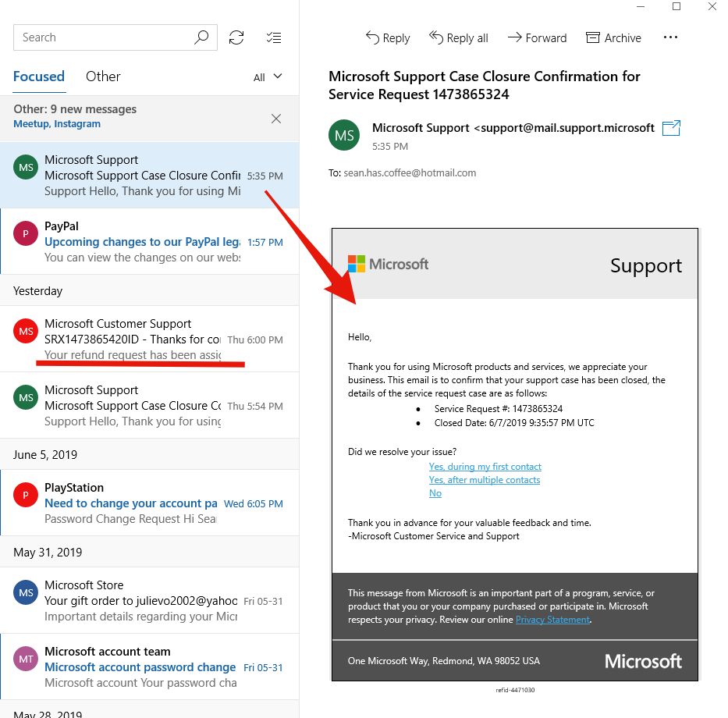Click the June 5, 2019 group header
The width and height of the screenshot is (728, 718).
pyautogui.click(x=150, y=455)
